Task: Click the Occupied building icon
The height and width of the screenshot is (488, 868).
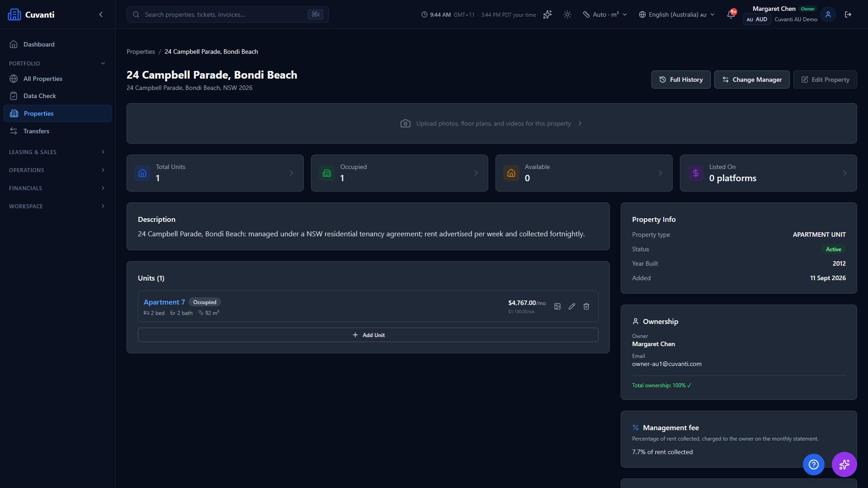Action: click(327, 173)
